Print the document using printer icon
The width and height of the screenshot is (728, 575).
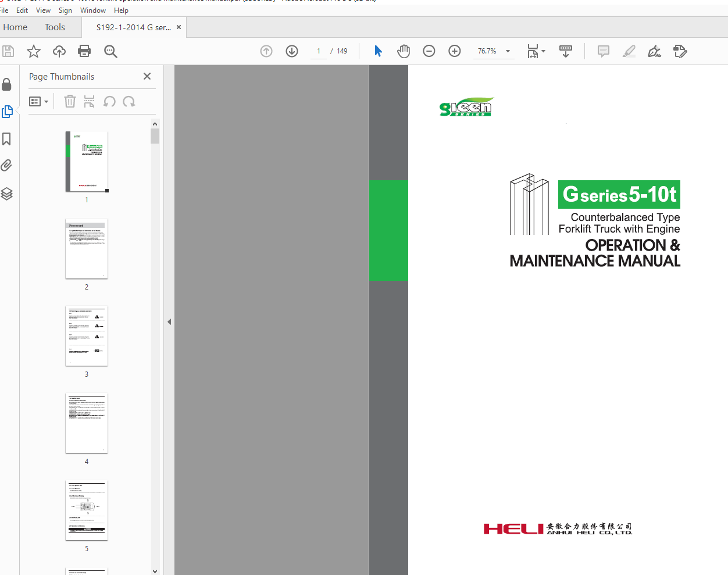pos(84,51)
